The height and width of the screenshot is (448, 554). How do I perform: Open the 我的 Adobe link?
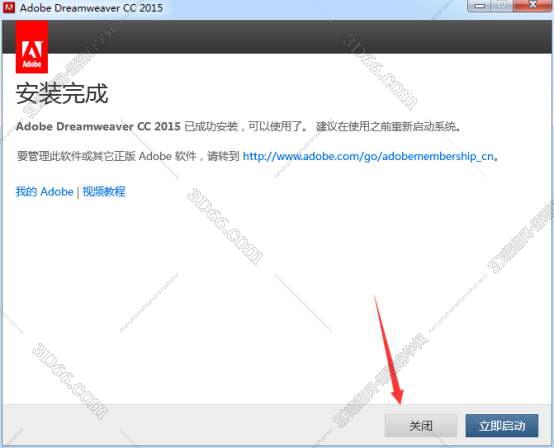point(45,191)
